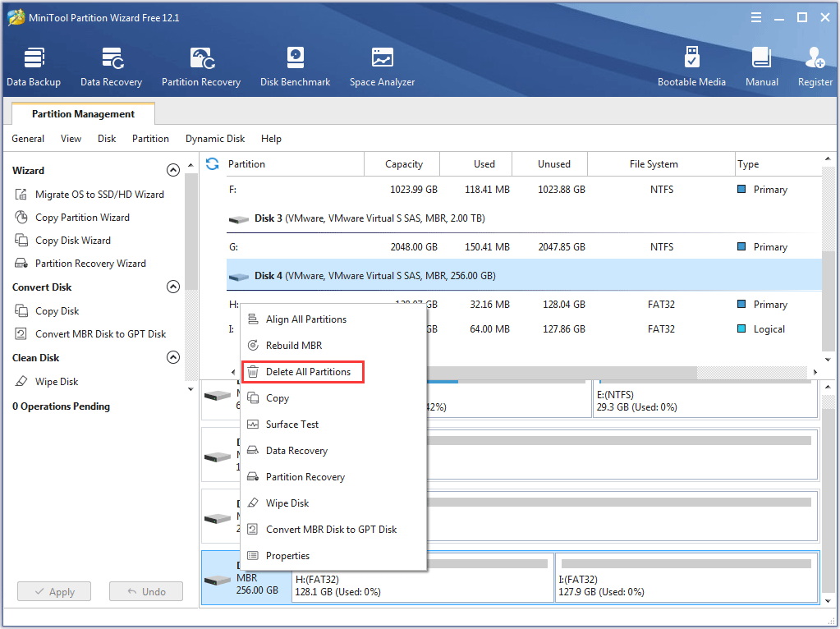Open the View menu
The width and height of the screenshot is (840, 629).
coord(71,139)
